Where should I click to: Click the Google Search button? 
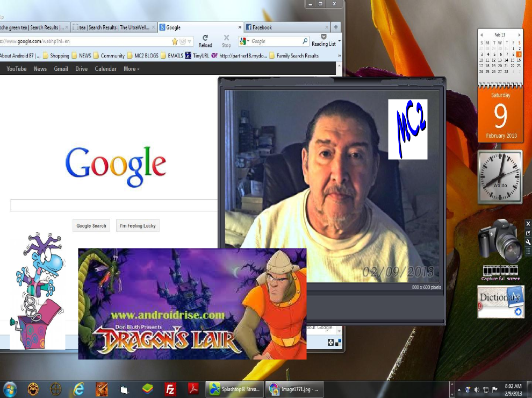[x=91, y=225]
